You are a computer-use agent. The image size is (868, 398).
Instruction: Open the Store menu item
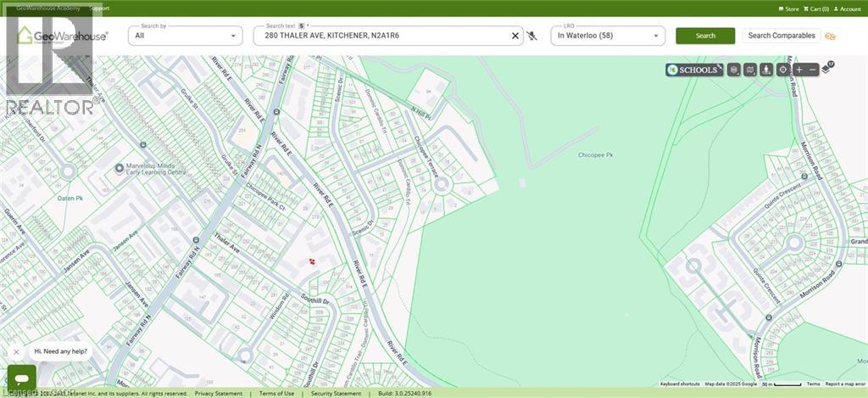[x=788, y=8]
